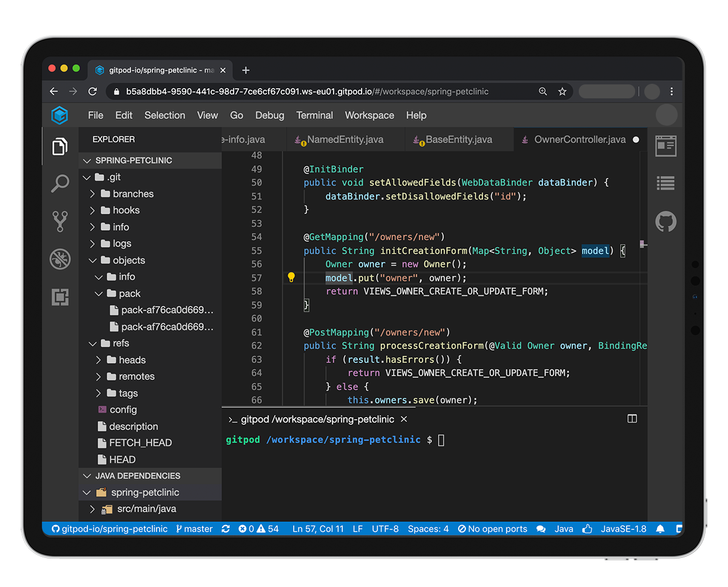The height and width of the screenshot is (587, 728).
Task: Open the Workspace menu
Action: pyautogui.click(x=369, y=115)
